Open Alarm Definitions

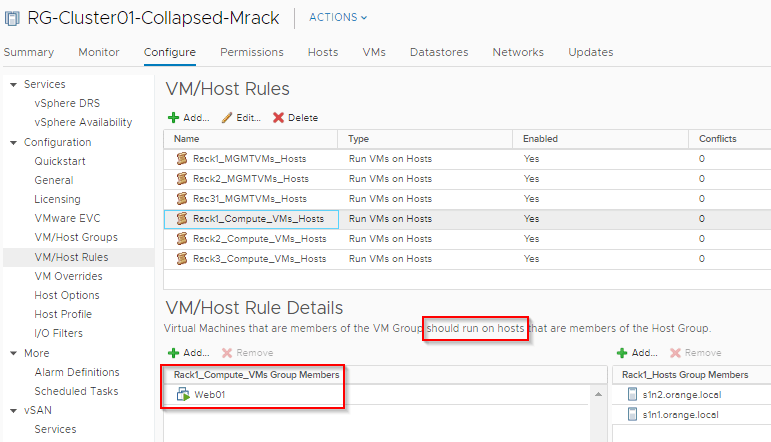point(77,372)
